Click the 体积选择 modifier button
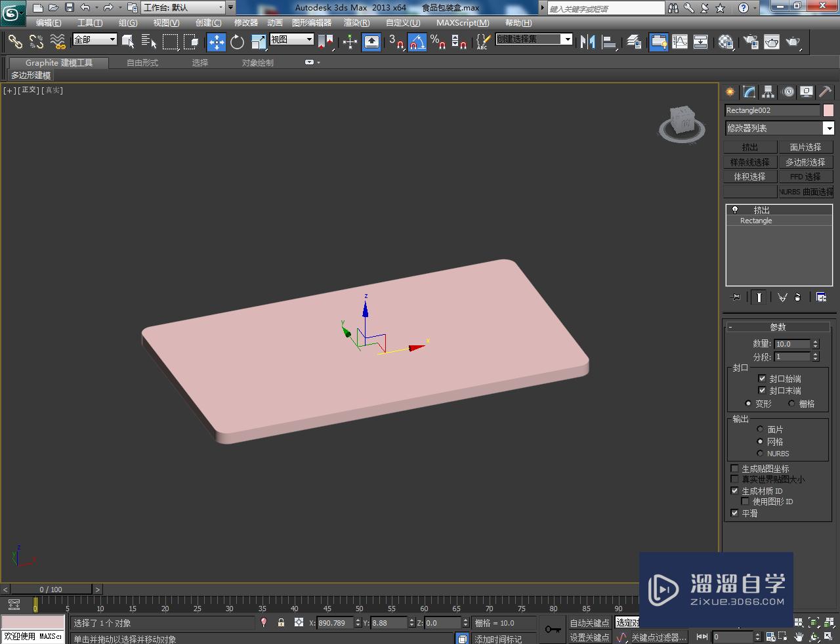Screen dimensions: 840x644 click(x=750, y=177)
